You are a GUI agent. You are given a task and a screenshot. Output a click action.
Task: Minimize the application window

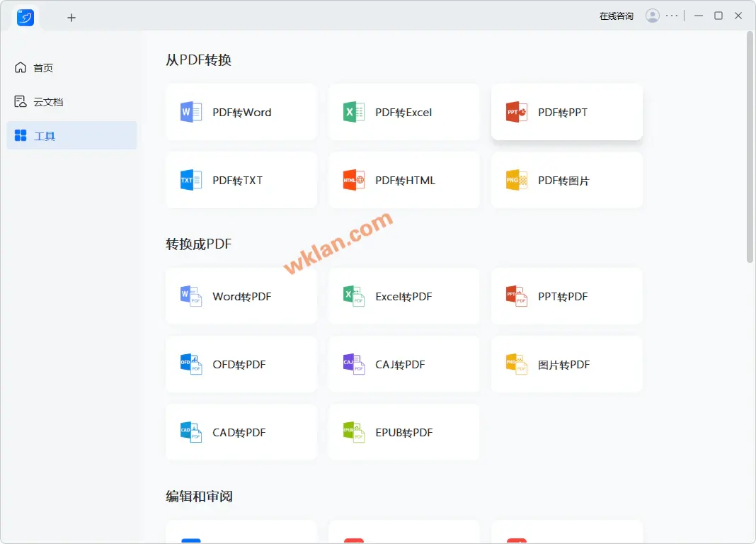tap(698, 16)
